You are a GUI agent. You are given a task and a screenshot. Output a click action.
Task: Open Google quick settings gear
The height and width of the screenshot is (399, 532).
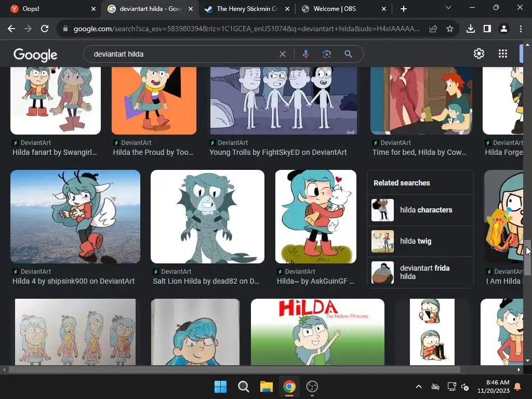(x=478, y=54)
